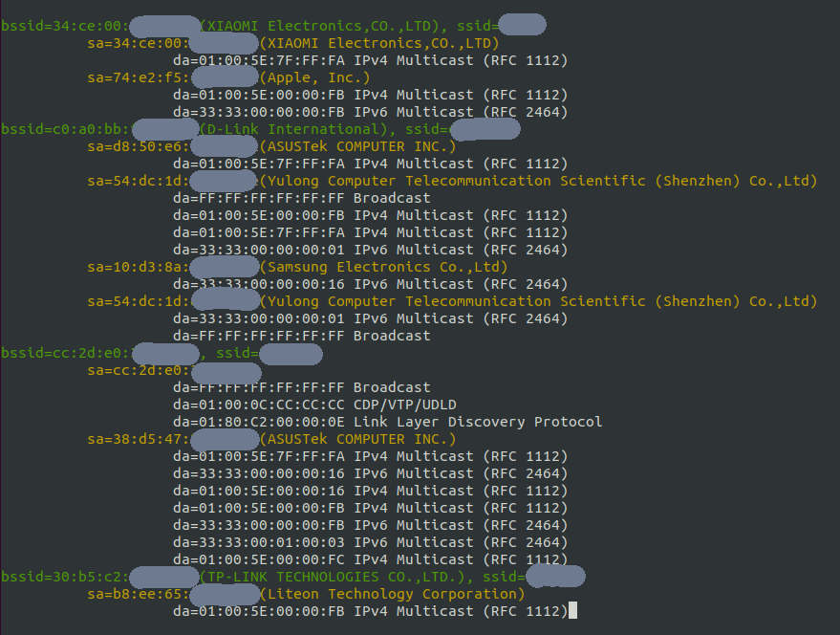840x635 pixels.
Task: Click the da=01:00:0C:CC:CC:CC CDP/VTP/UDLD line
Action: tap(314, 405)
